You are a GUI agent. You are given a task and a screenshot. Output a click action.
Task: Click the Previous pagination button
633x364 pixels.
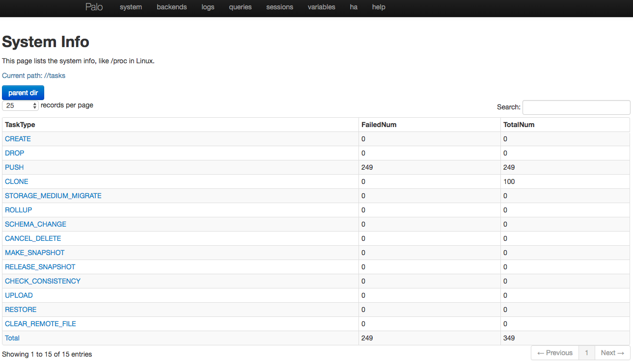click(x=554, y=353)
